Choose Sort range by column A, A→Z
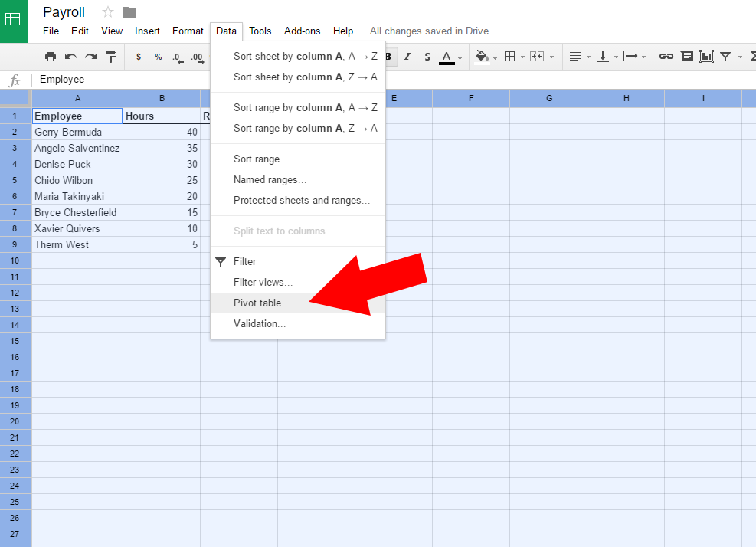756x547 pixels. (298, 107)
